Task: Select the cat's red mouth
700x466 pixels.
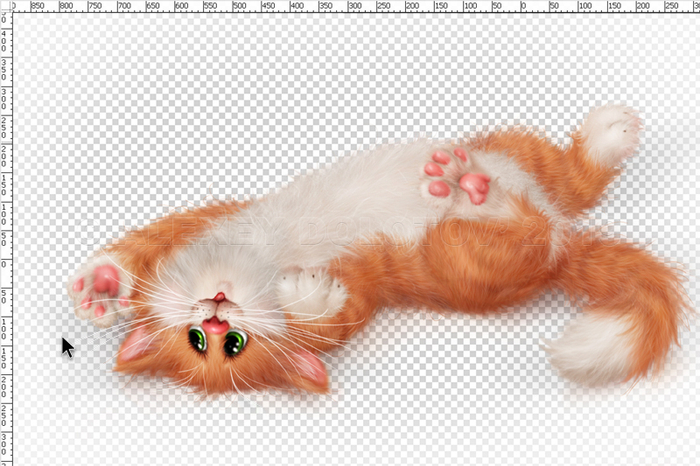Action: (x=215, y=324)
